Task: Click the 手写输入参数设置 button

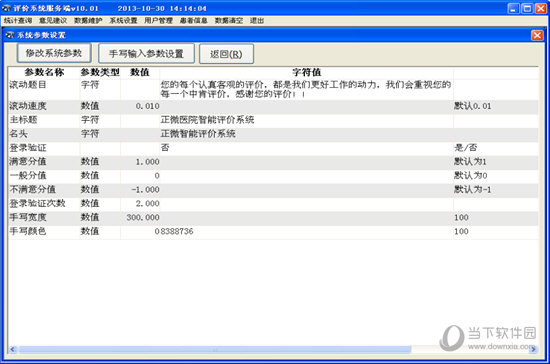Action: pyautogui.click(x=146, y=54)
